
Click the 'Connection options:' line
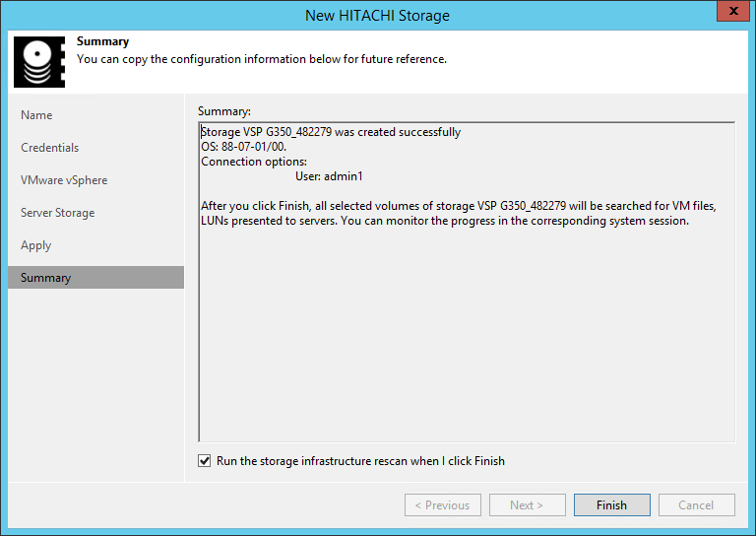[254, 162]
